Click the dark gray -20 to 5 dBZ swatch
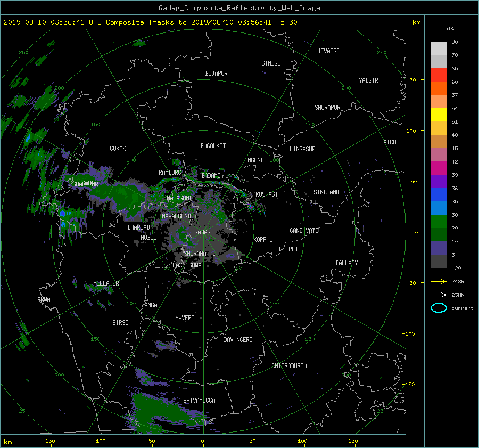 439,262
